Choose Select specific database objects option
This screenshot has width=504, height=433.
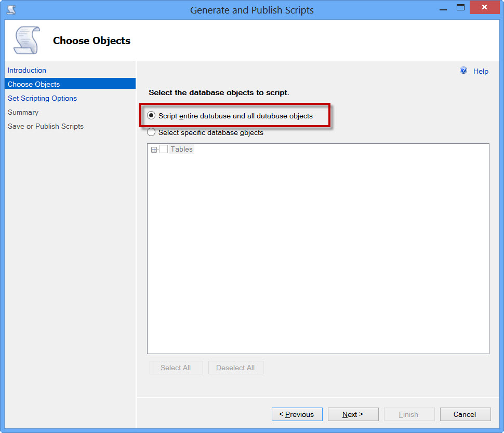pyautogui.click(x=151, y=132)
